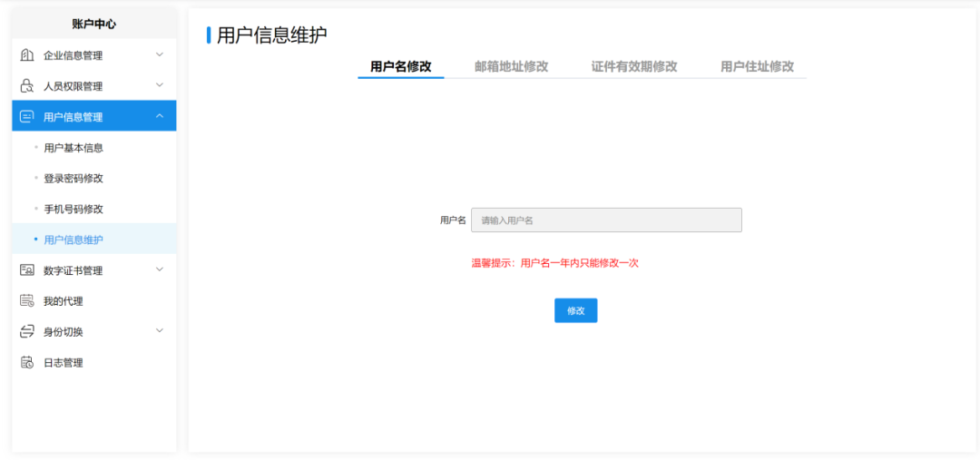Open 手机号码修改 in the sidebar
980x460 pixels.
[x=93, y=209]
